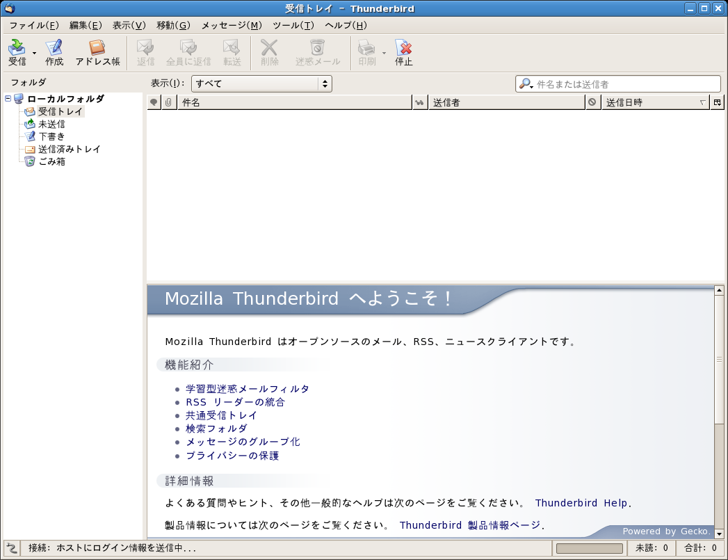
Task: Open link 検索フォルダ
Action: [x=217, y=428]
